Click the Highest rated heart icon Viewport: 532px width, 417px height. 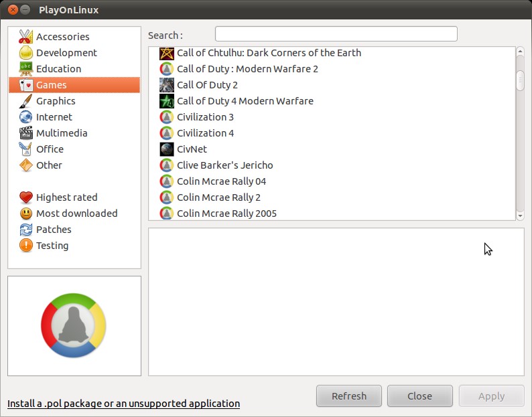(x=25, y=197)
